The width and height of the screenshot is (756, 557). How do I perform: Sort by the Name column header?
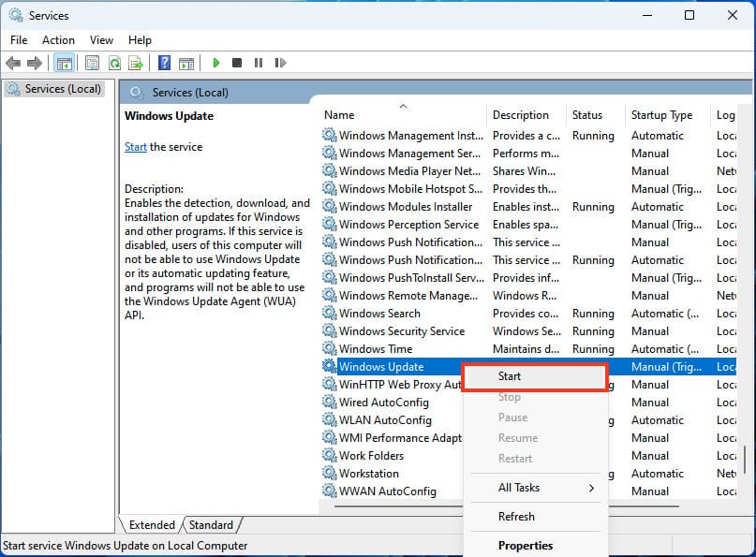(403, 114)
